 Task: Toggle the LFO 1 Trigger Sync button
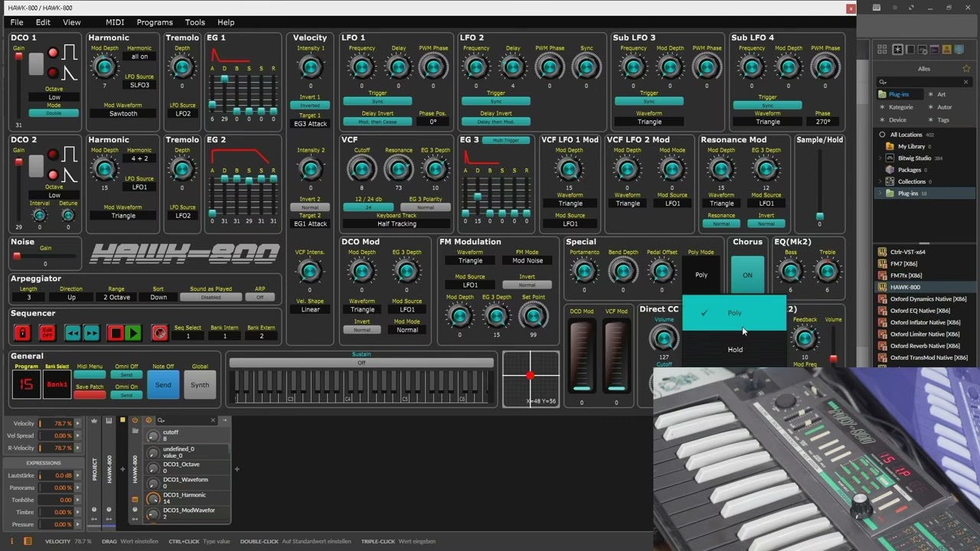pos(377,101)
